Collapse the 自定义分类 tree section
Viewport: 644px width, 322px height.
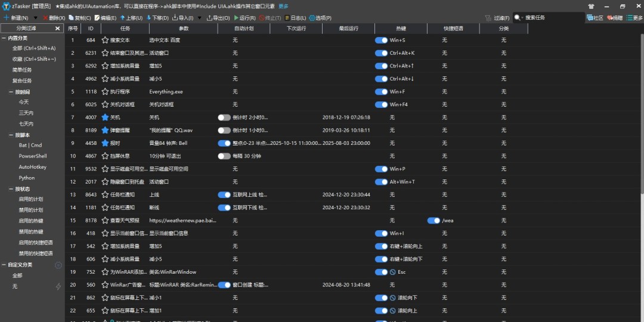point(4,265)
